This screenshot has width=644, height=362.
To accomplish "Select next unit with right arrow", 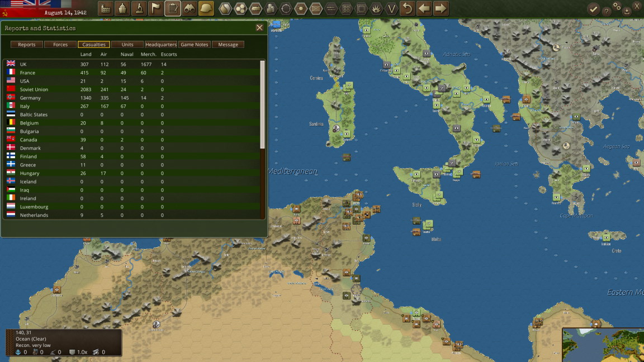I will tap(441, 8).
